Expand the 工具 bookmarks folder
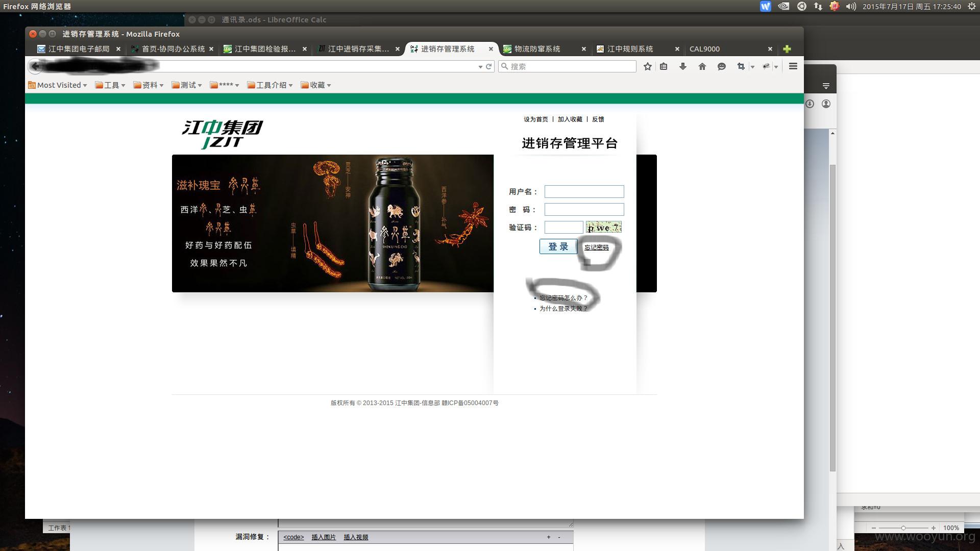Image resolution: width=980 pixels, height=551 pixels. click(x=110, y=85)
